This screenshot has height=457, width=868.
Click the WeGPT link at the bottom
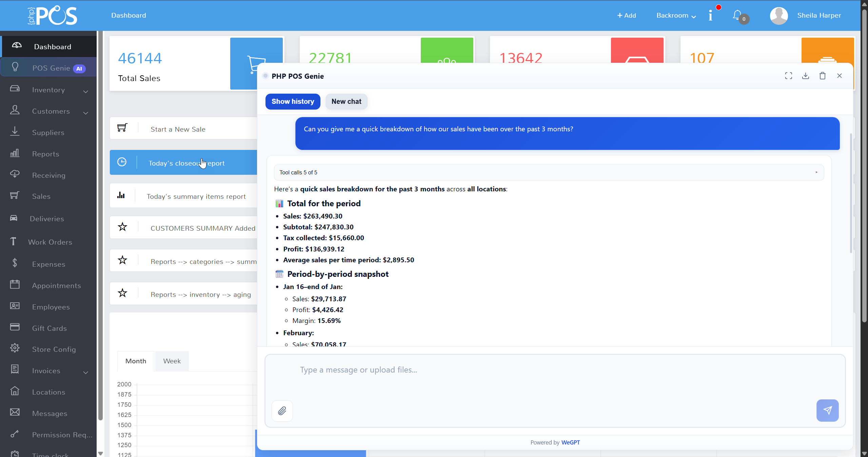click(570, 442)
